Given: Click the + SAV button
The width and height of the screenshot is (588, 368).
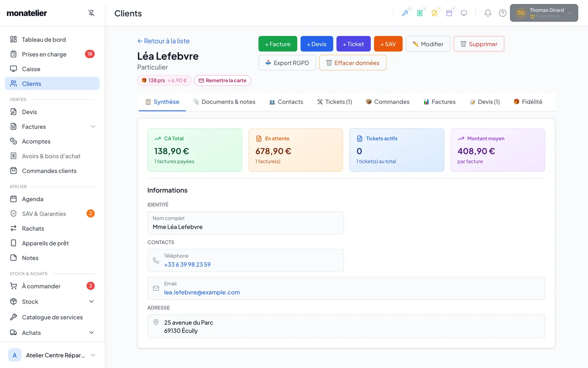Looking at the screenshot, I should [x=388, y=44].
